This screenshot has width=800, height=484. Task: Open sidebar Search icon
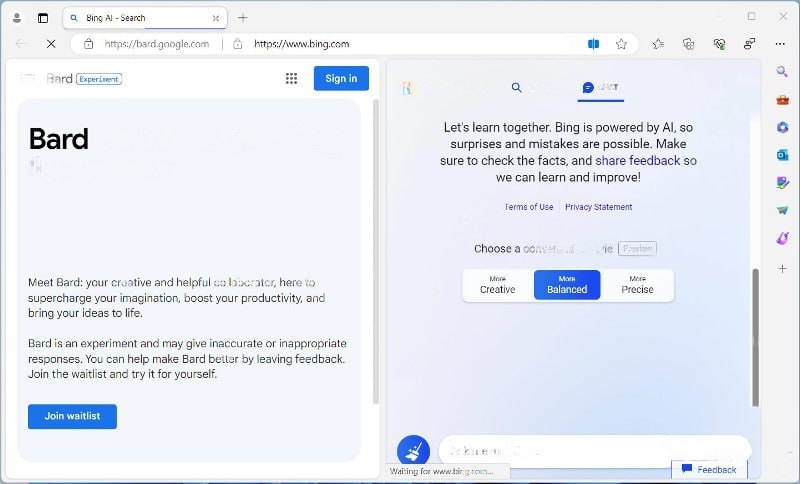coord(782,71)
